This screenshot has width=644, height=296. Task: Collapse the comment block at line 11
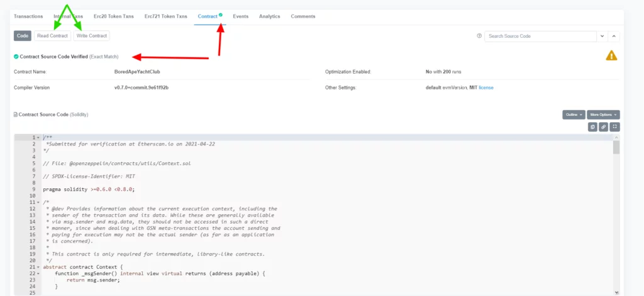pyautogui.click(x=38, y=202)
